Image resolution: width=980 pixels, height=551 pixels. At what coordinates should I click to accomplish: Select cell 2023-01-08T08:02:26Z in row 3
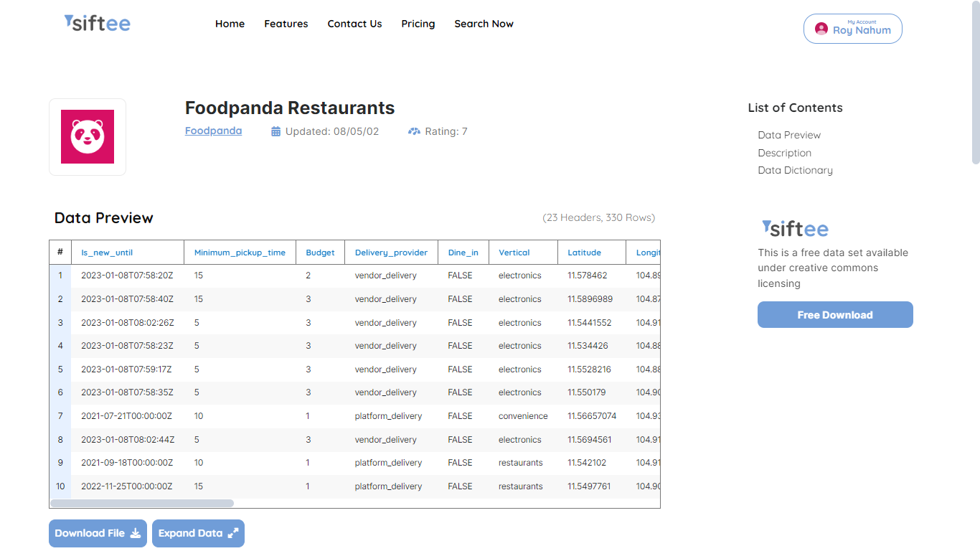tap(127, 323)
